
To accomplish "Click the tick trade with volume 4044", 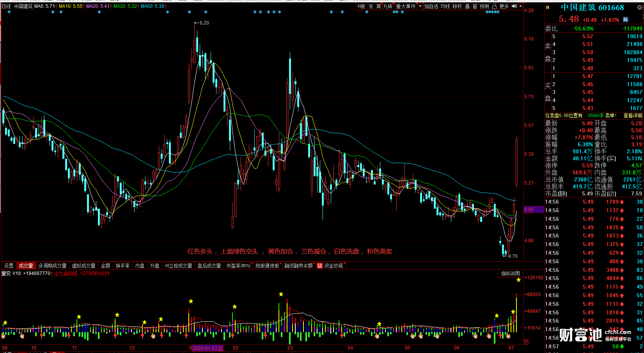I will (594, 278).
